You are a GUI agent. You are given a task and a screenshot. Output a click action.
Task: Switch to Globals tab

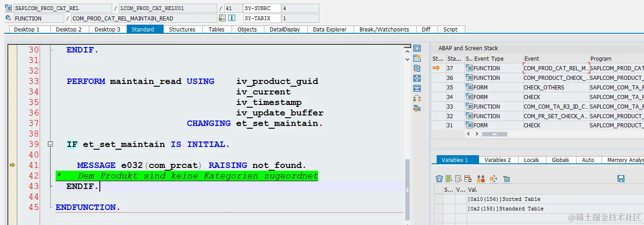coord(560,160)
